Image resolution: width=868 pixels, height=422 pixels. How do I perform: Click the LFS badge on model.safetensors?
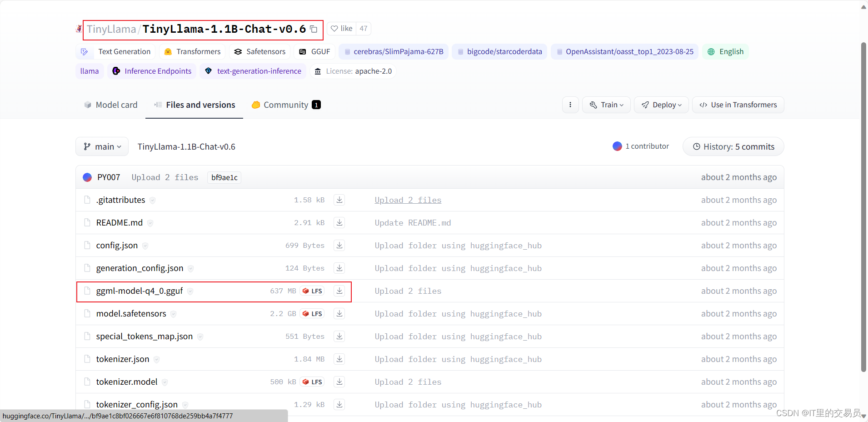coord(312,314)
